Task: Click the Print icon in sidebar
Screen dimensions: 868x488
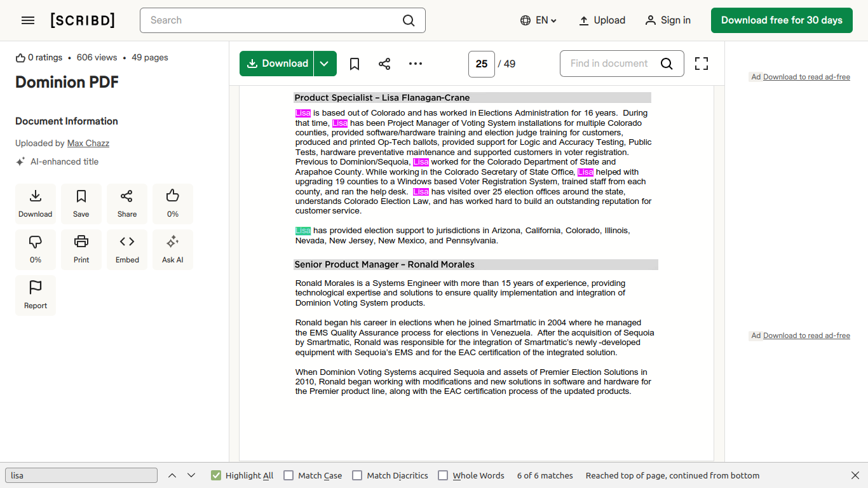Action: 81,249
